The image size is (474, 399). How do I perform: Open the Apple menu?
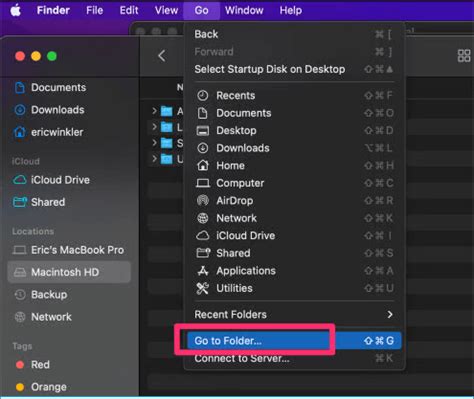click(15, 10)
